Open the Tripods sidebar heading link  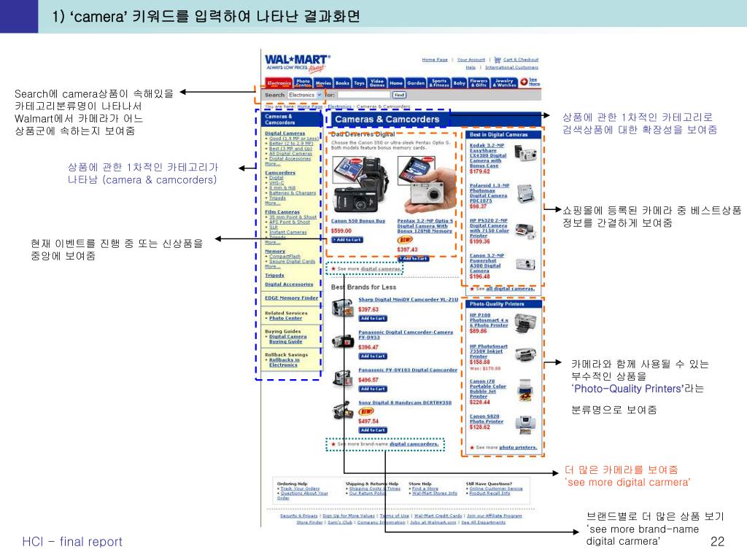tap(274, 276)
